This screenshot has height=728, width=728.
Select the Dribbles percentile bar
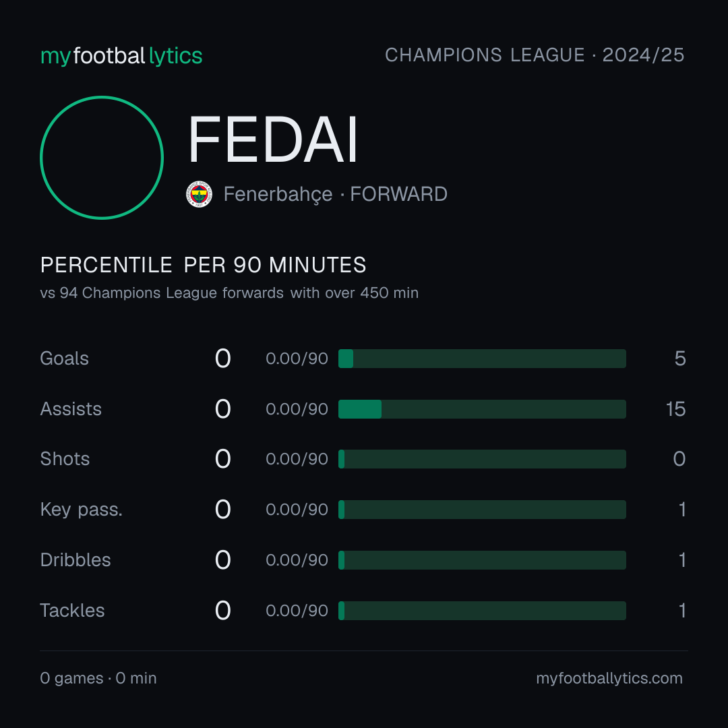[482, 560]
